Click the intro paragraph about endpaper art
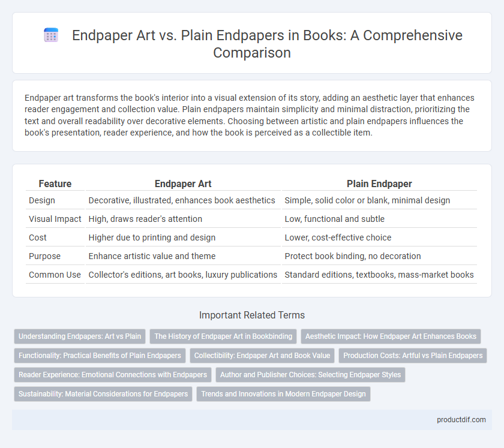 pos(249,115)
